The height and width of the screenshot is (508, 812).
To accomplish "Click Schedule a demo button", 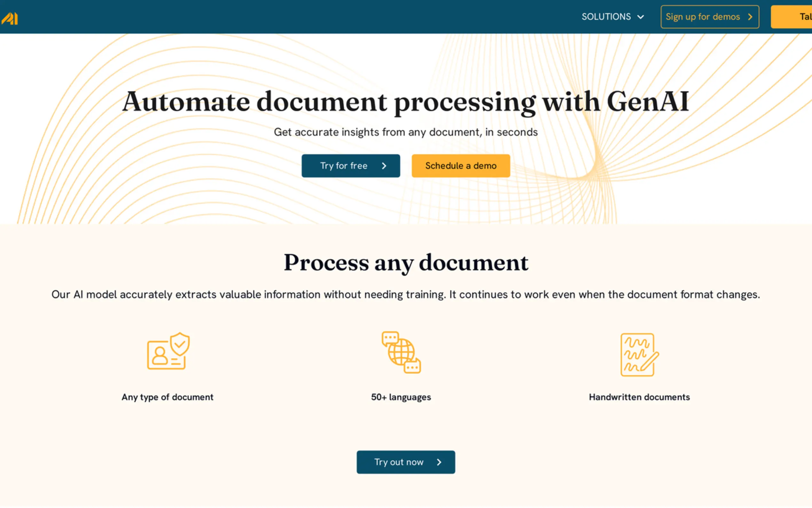I will (x=461, y=166).
